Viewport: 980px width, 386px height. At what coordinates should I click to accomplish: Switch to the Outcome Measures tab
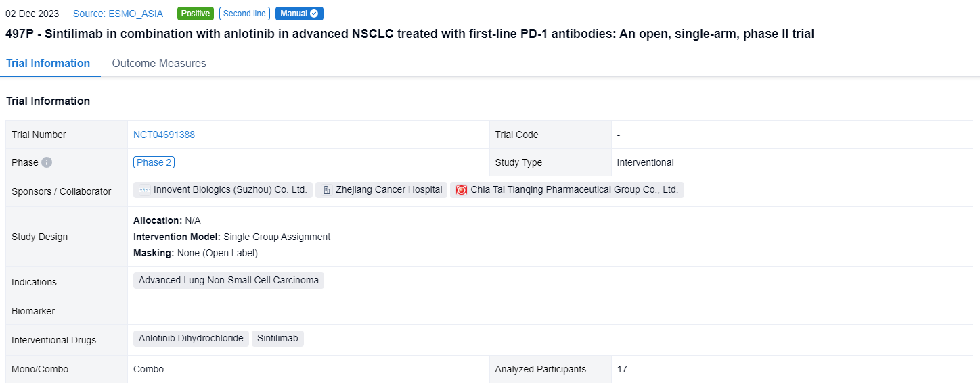tap(159, 63)
